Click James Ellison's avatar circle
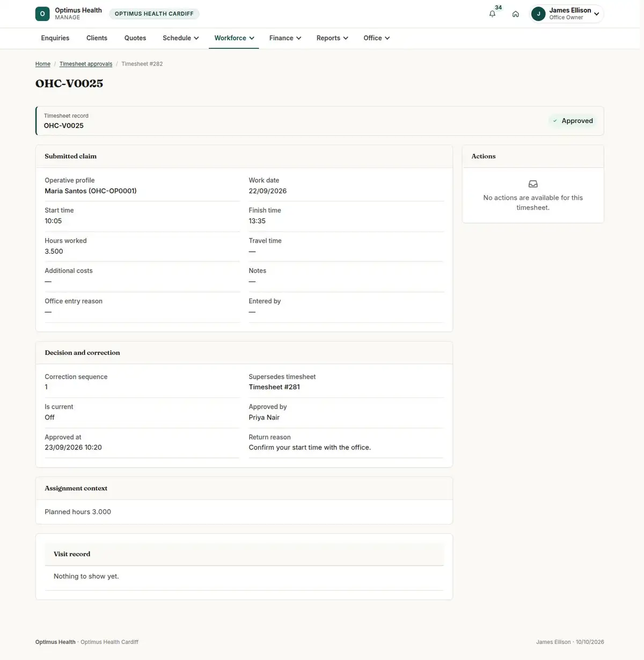 click(538, 14)
